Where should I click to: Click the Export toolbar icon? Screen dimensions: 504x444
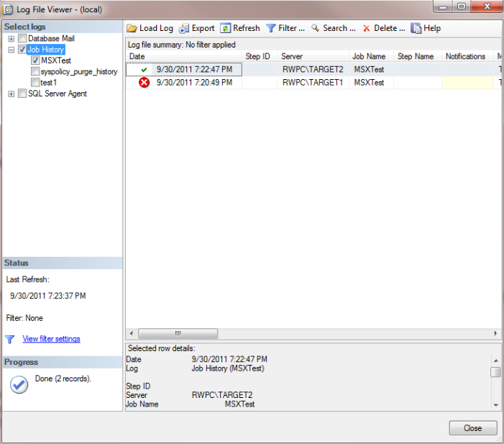coord(185,28)
